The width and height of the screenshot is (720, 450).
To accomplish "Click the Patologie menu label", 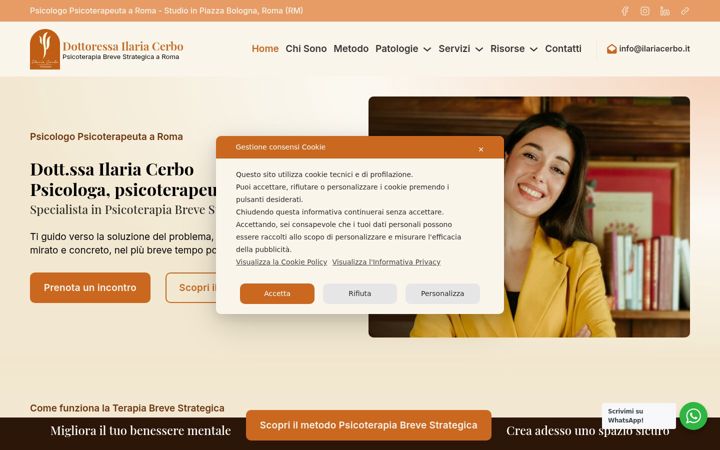I will coord(397,49).
